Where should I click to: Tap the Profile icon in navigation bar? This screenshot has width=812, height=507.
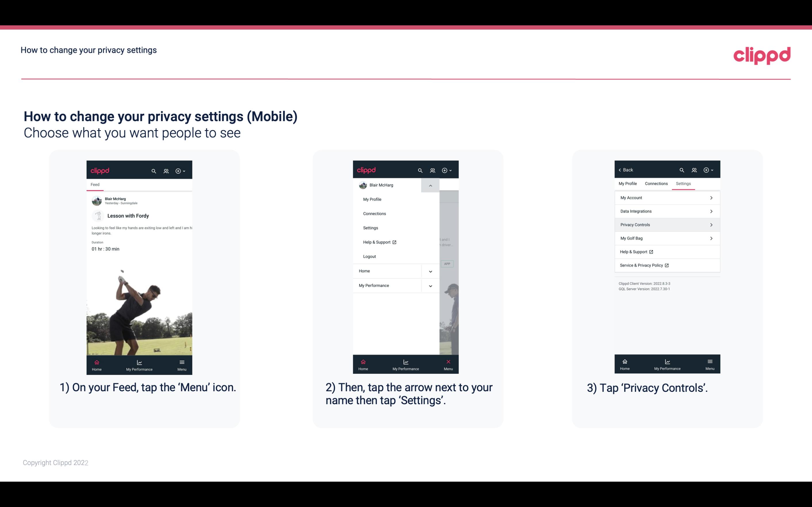[x=166, y=170]
